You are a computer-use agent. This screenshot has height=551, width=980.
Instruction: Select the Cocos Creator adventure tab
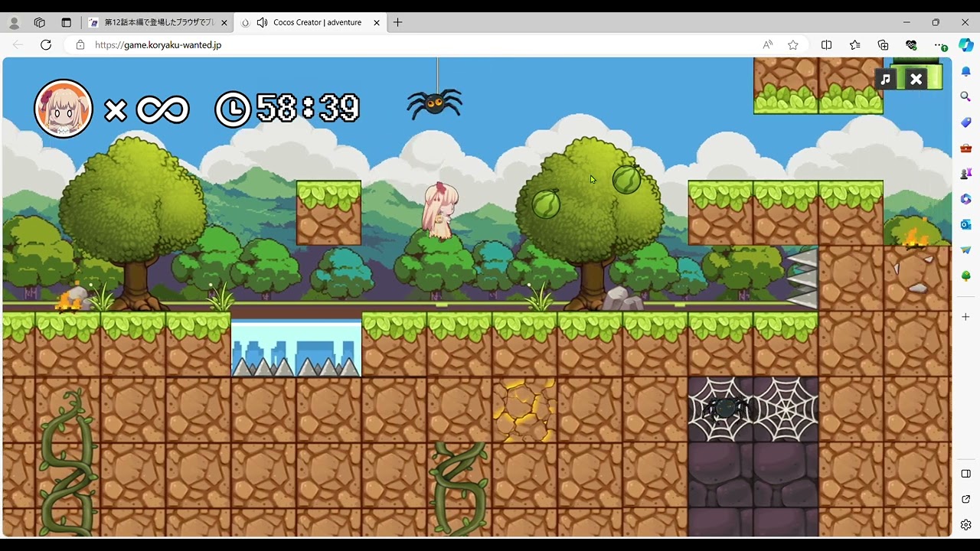[317, 22]
